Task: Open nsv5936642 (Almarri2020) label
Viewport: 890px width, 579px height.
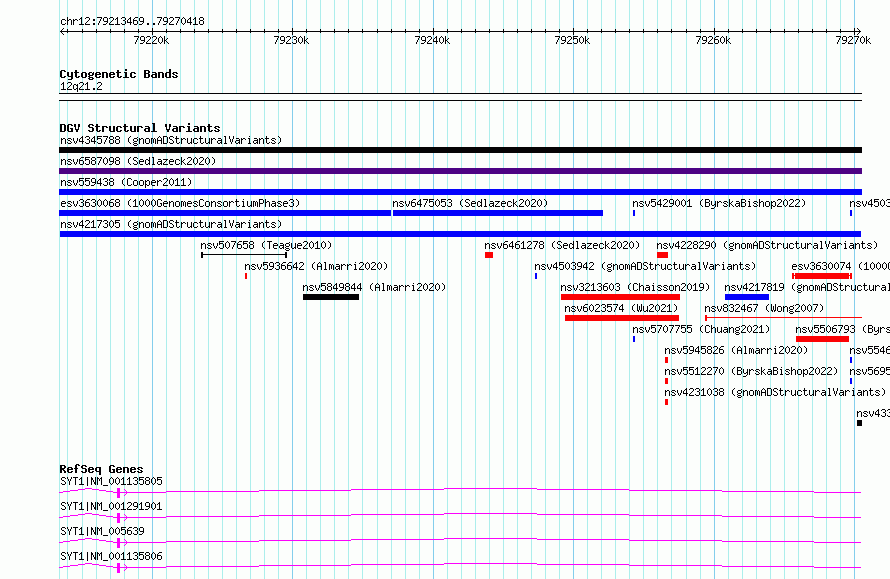Action: point(316,266)
